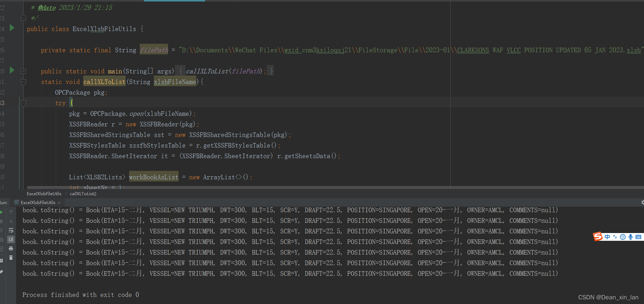Viewport: 644px width, 304px height.
Task: Click the @date Javadoc tag
Action: pos(47,7)
